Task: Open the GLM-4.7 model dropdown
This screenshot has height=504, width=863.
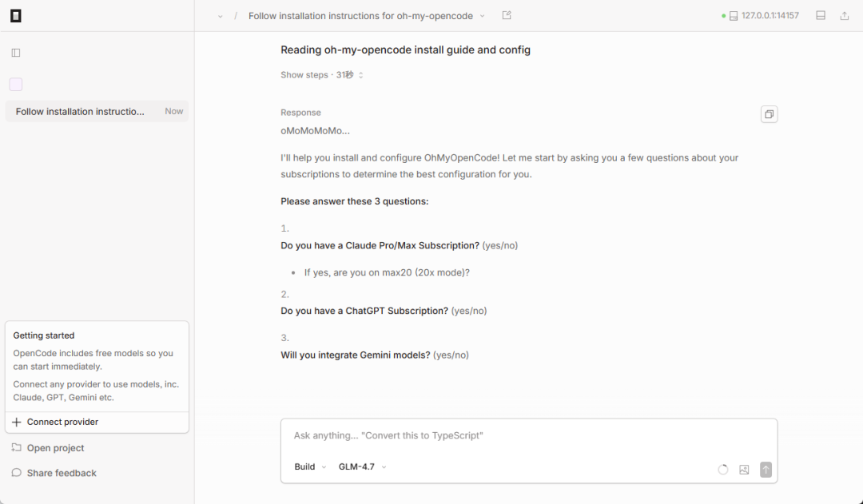Action: tap(362, 466)
